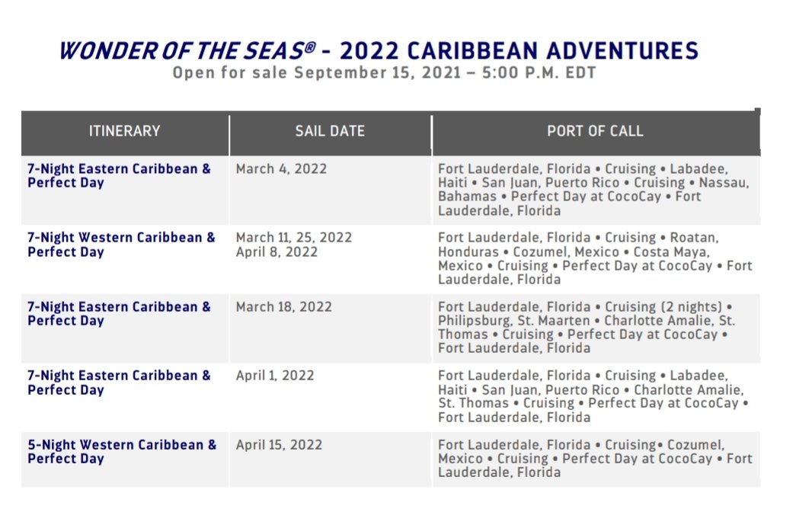Click the ITINERARY column header
812x509 pixels.
[x=124, y=131]
